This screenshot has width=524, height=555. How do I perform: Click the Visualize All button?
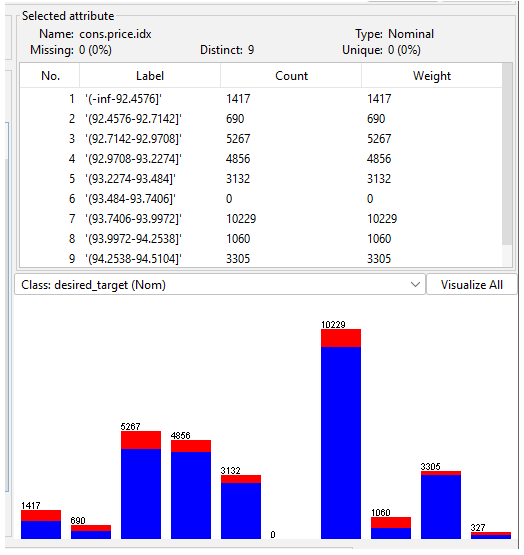[x=472, y=285]
